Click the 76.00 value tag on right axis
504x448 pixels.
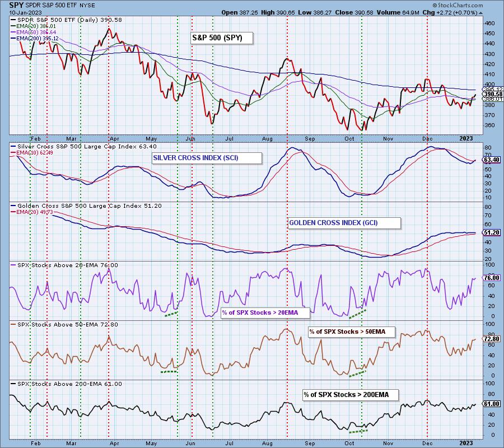pyautogui.click(x=491, y=278)
